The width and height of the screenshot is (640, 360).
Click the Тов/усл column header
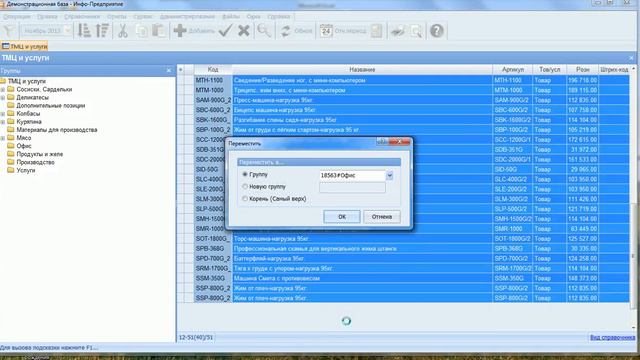point(549,70)
